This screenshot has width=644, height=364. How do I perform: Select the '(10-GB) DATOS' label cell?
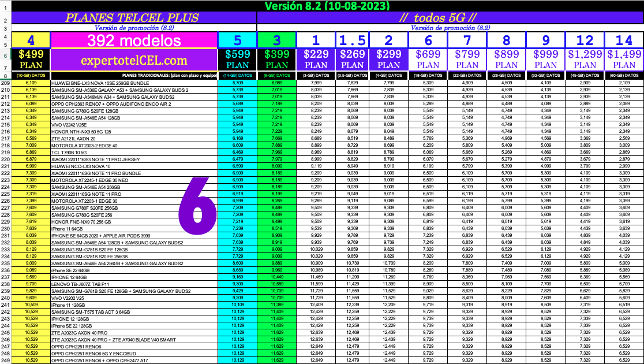[x=31, y=76]
